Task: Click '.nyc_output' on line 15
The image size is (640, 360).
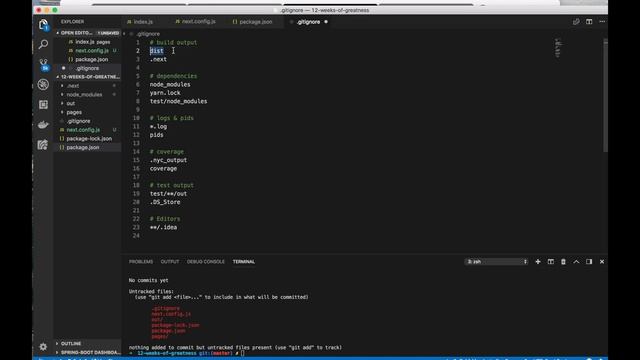Action: [x=168, y=160]
